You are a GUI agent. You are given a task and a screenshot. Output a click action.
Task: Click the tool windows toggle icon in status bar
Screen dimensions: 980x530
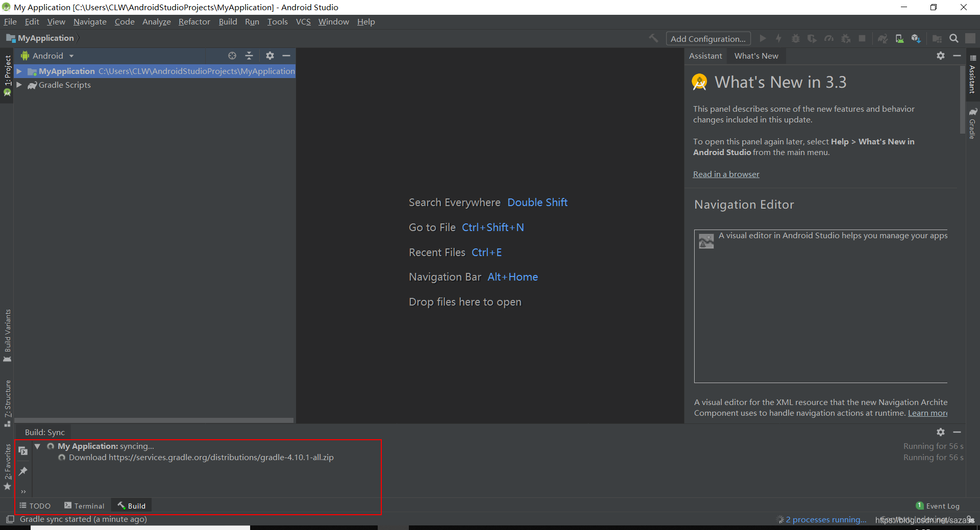coord(10,519)
